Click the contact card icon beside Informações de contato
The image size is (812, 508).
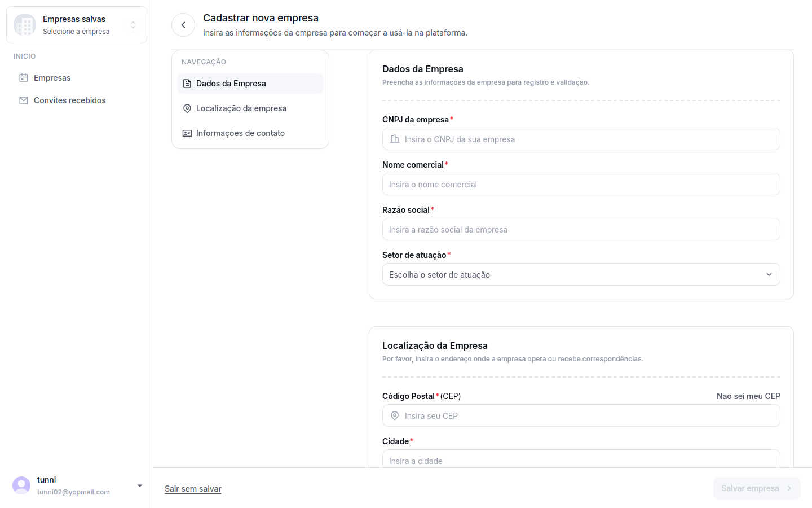coord(187,133)
